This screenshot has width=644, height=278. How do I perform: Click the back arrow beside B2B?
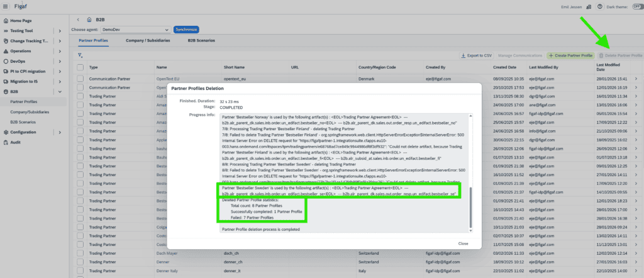[78, 19]
